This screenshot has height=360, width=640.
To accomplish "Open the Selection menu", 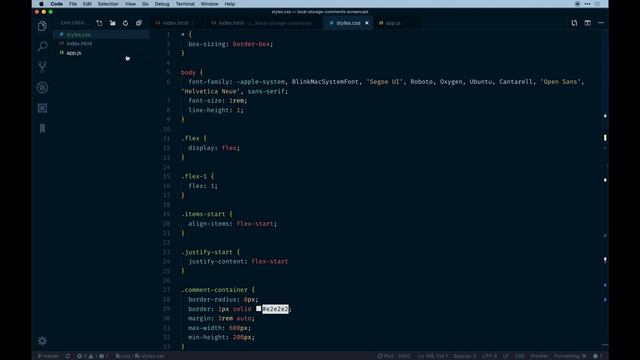I will [x=108, y=4].
